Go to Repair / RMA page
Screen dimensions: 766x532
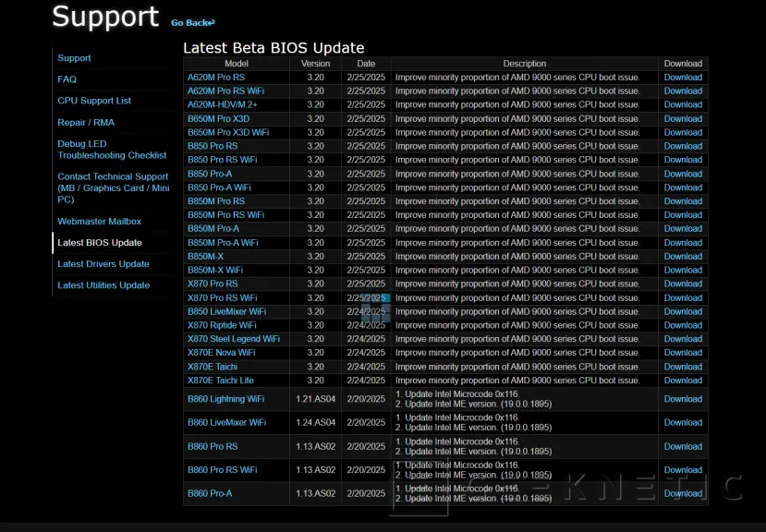pyautogui.click(x=86, y=123)
